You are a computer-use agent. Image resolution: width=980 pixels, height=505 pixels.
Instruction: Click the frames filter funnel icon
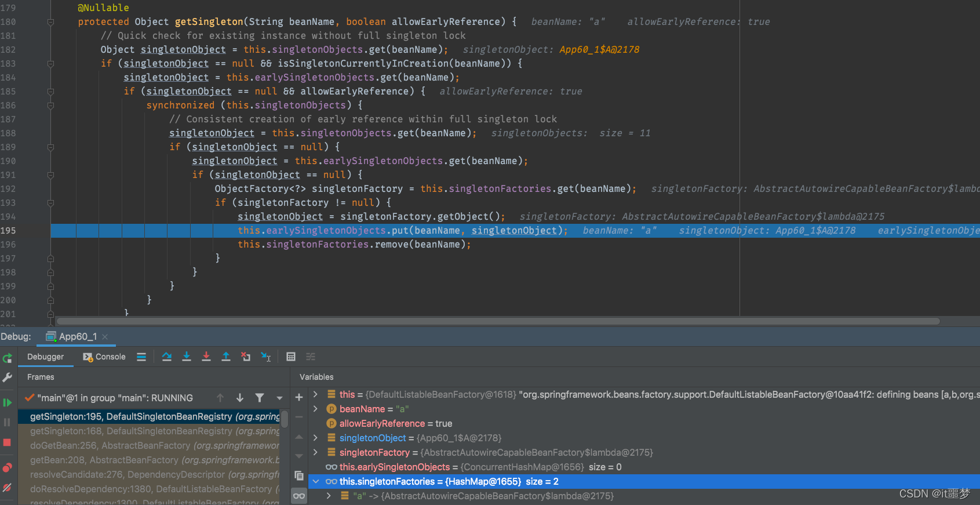(x=260, y=398)
